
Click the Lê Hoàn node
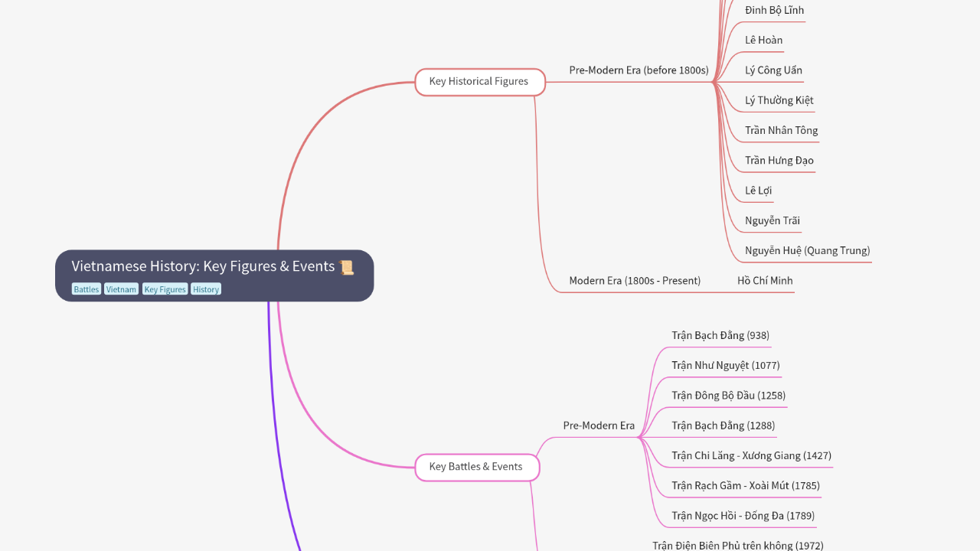[x=763, y=40]
